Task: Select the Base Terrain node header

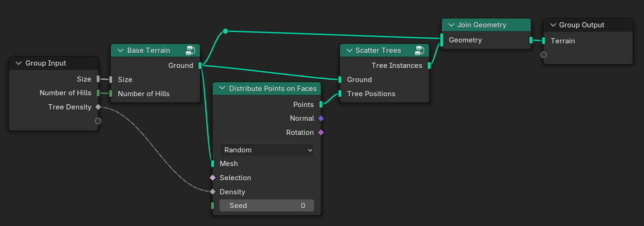Action: 151,50
